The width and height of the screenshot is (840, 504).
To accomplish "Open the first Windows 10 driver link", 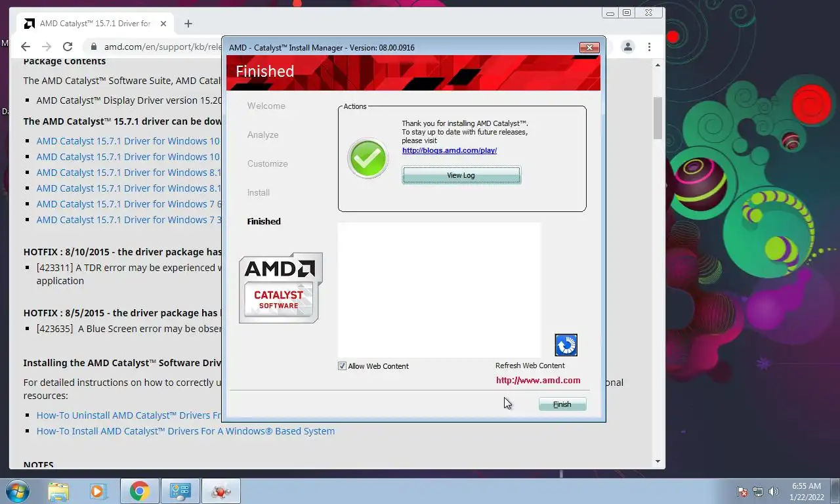I will coord(129,141).
